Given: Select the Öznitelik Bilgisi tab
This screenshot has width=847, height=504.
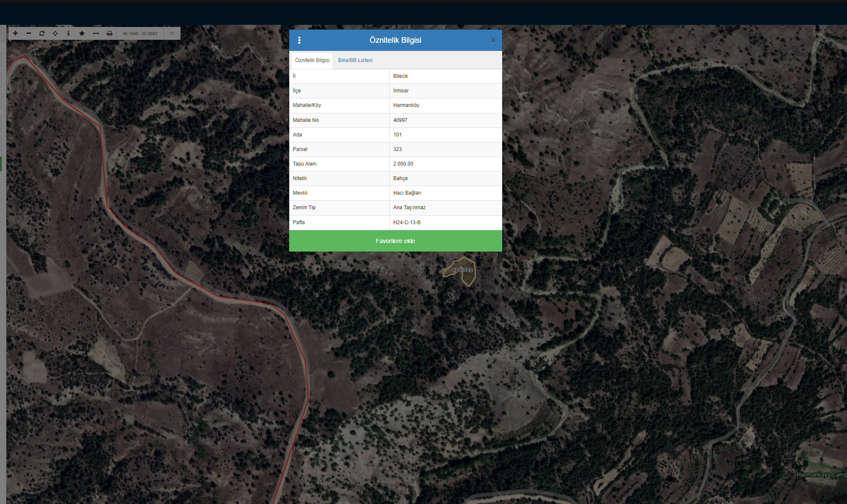Looking at the screenshot, I should pos(312,60).
